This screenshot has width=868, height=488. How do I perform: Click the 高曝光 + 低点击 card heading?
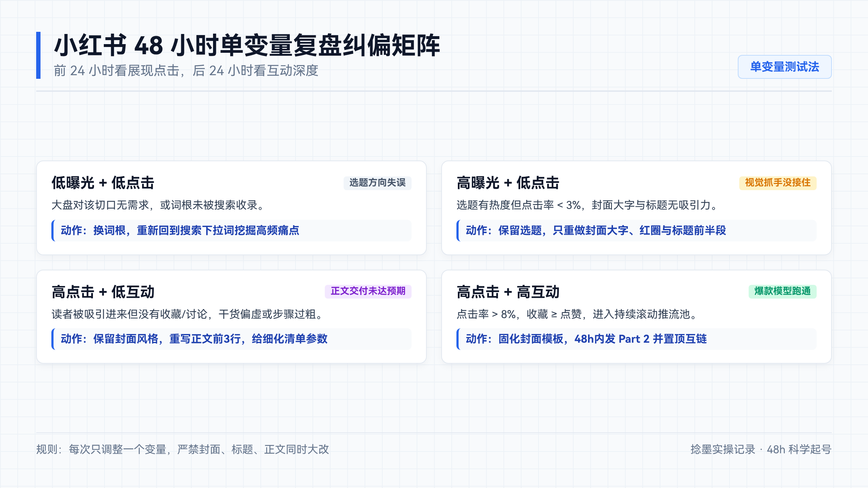(508, 183)
